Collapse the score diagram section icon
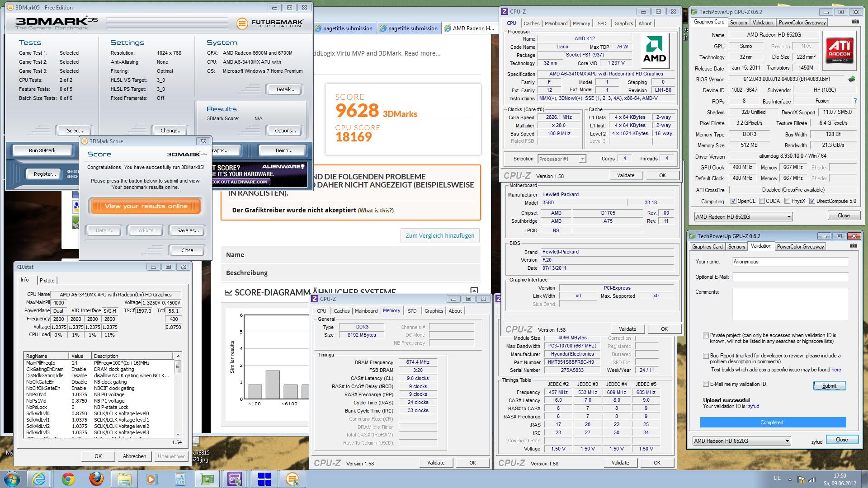The height and width of the screenshot is (488, 868). point(474,291)
